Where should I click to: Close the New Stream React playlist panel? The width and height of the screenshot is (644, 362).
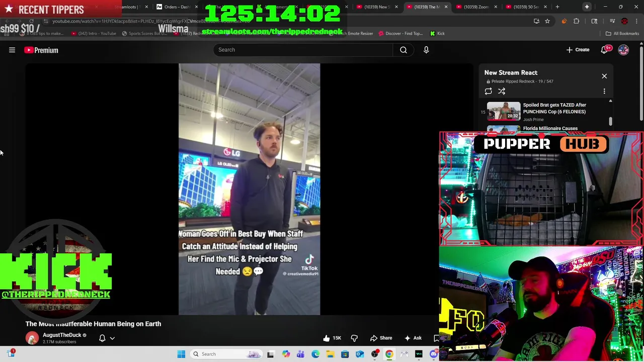[x=604, y=76]
